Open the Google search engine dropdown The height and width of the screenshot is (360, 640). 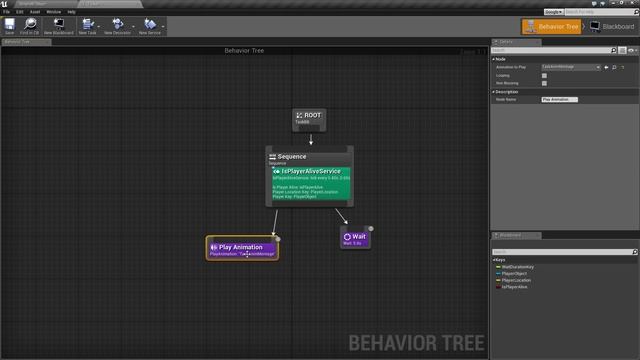pos(553,12)
